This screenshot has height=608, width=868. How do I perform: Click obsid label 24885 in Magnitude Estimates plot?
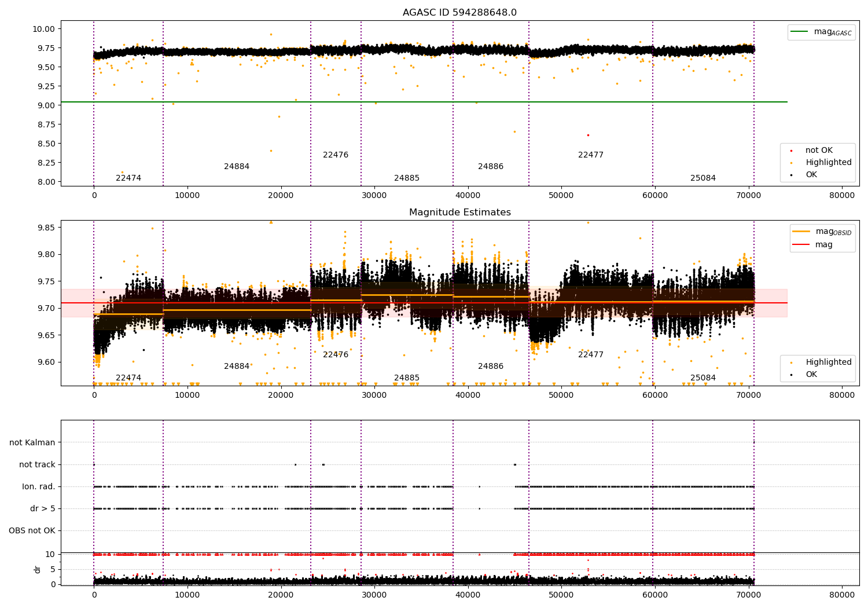coord(407,378)
